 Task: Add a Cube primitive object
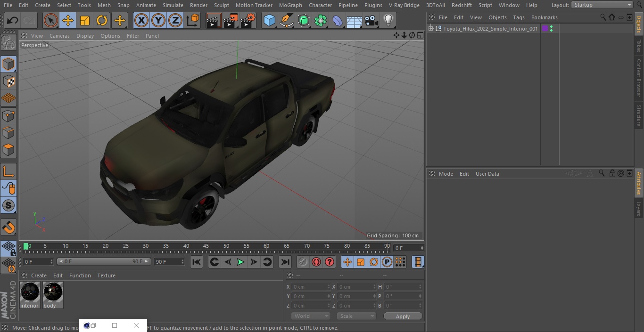pyautogui.click(x=269, y=20)
